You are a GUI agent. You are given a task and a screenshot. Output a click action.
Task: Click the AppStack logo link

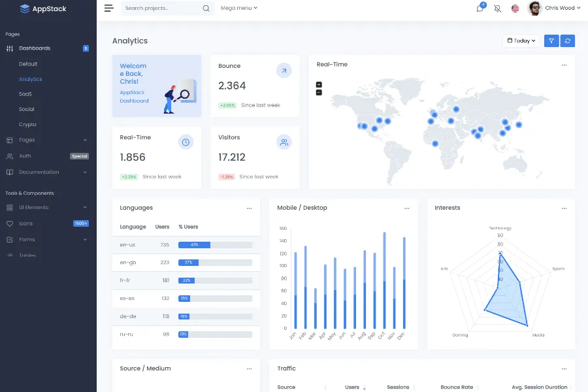click(43, 9)
